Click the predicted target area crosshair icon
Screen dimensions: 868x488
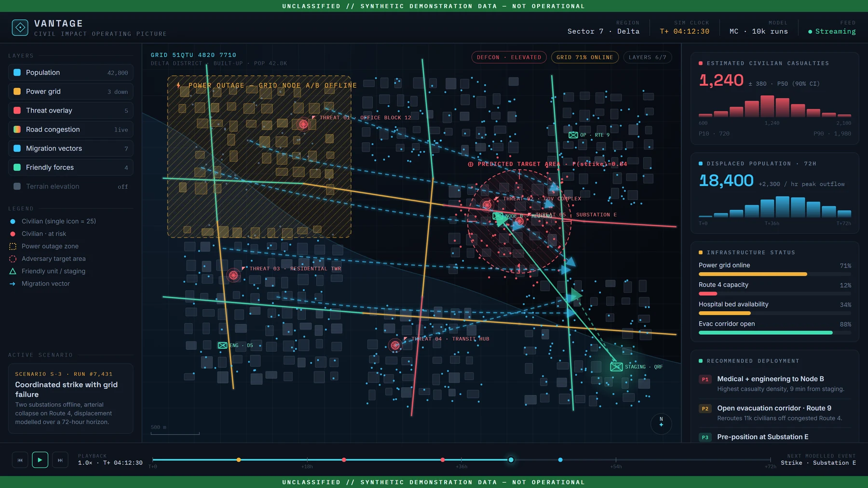pos(471,164)
